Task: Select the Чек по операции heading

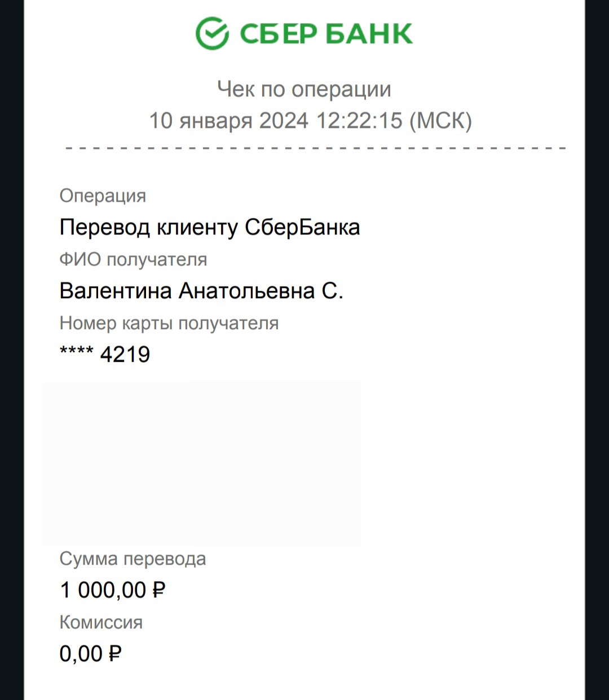Action: pyautogui.click(x=304, y=89)
